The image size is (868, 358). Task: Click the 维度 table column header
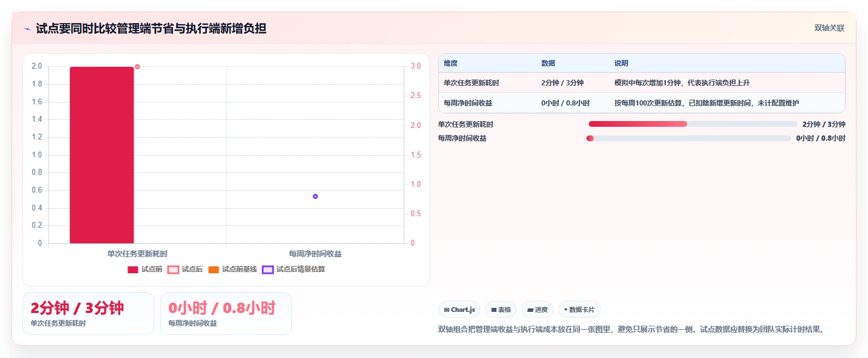pyautogui.click(x=450, y=63)
